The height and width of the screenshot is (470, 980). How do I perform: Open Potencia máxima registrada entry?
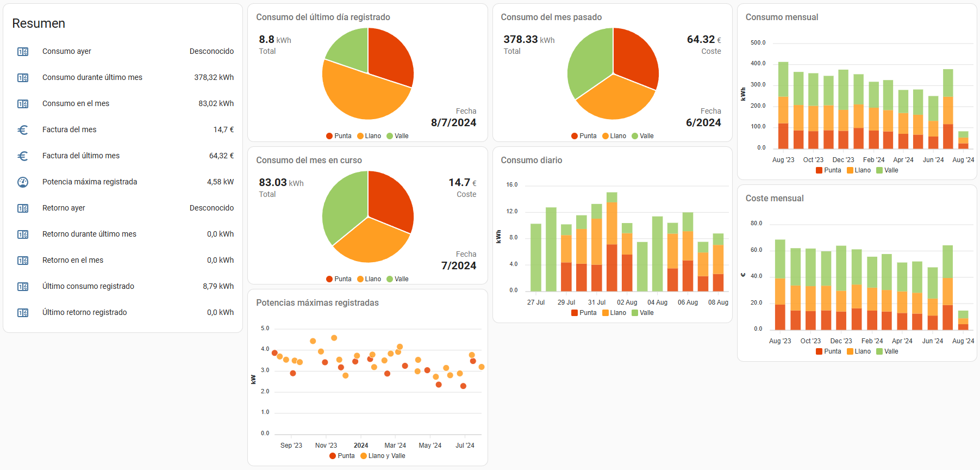(123, 182)
